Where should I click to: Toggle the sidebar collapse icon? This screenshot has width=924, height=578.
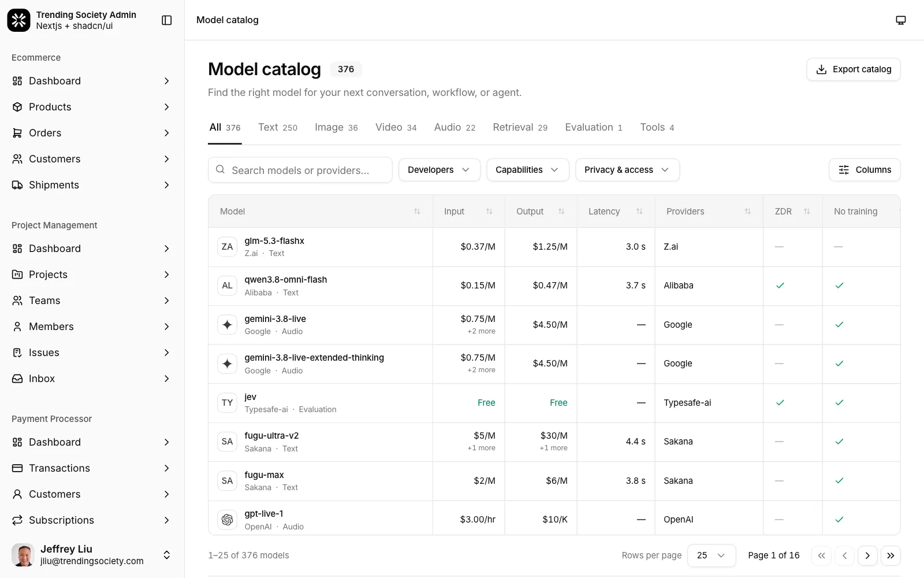(167, 20)
